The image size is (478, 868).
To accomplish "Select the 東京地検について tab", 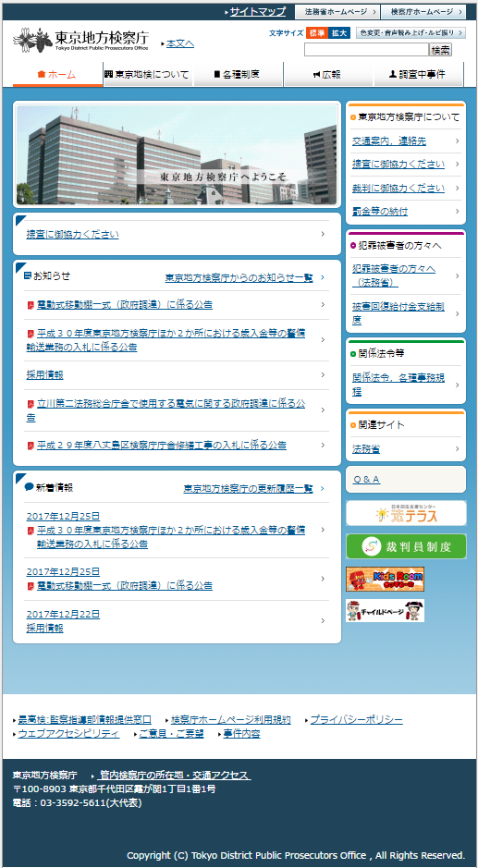I will (148, 75).
